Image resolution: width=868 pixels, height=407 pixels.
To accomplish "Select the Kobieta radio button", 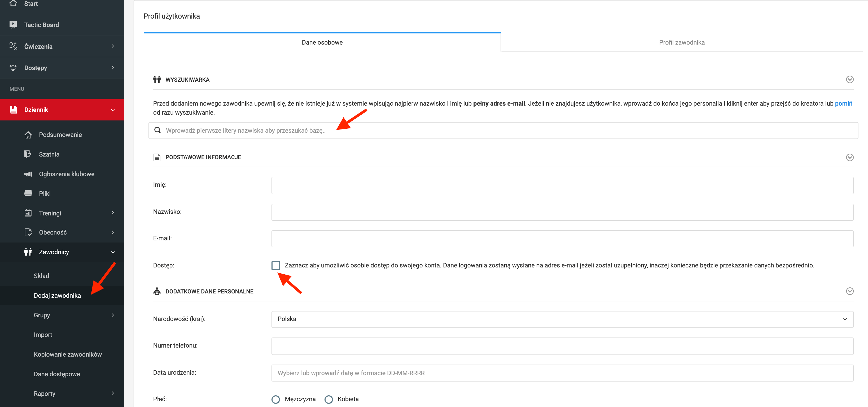I will point(328,399).
